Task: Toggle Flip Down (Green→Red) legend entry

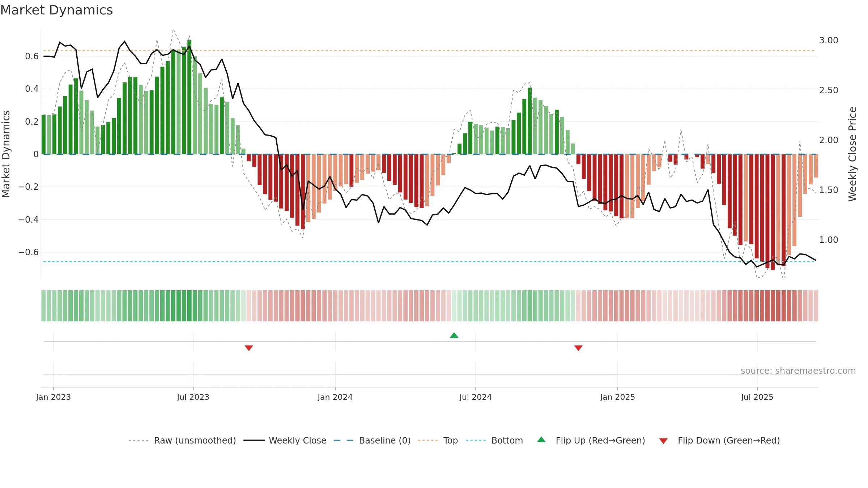Action: [719, 440]
